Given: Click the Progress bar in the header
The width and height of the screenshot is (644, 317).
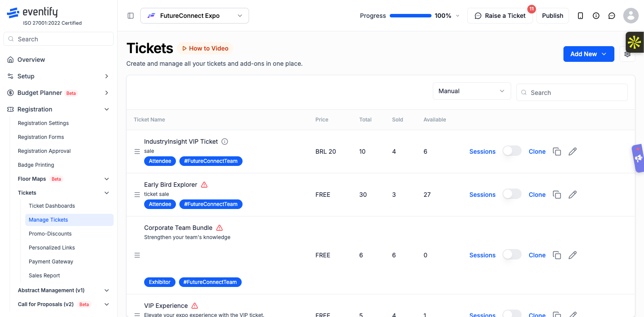Looking at the screenshot, I should tap(411, 16).
